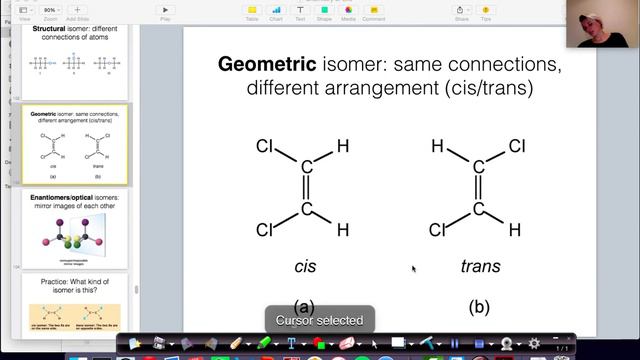Click the slide navigator resize handle
Image resolution: width=640 pixels, height=360 pixels.
136,289
